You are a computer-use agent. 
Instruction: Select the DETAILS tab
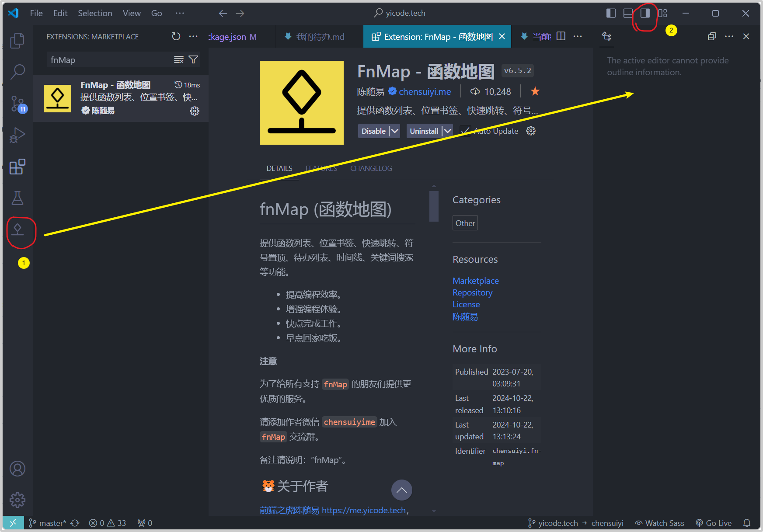279,168
